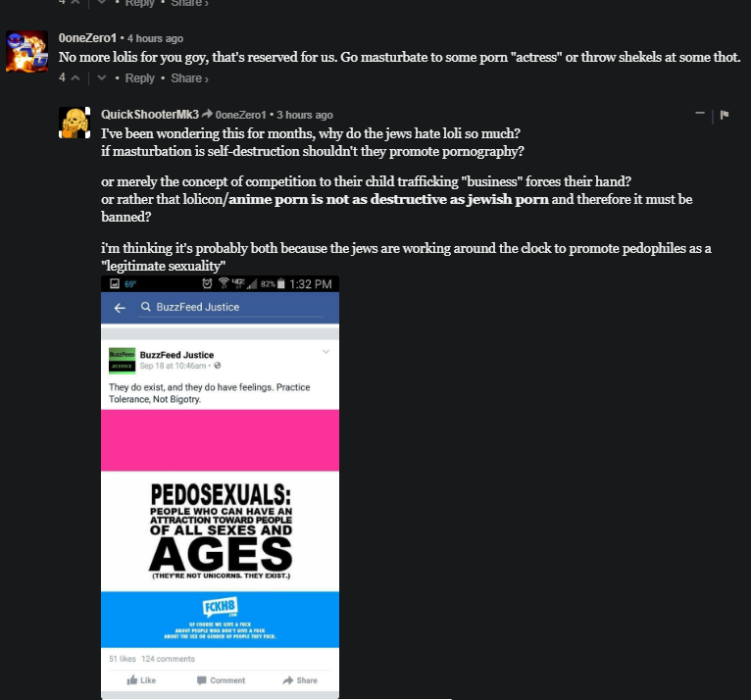Reply to 0oneZero1's comment

click(x=139, y=78)
